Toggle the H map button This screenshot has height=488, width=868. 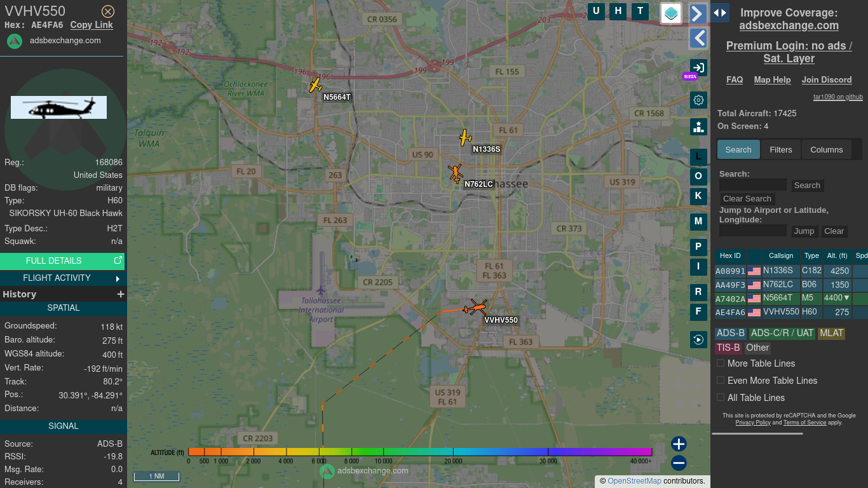click(618, 11)
